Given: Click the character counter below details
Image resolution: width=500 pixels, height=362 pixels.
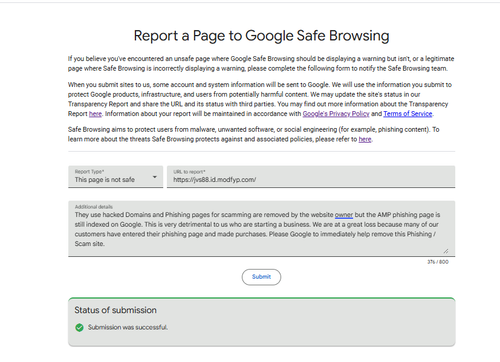Looking at the screenshot, I should pos(438,262).
